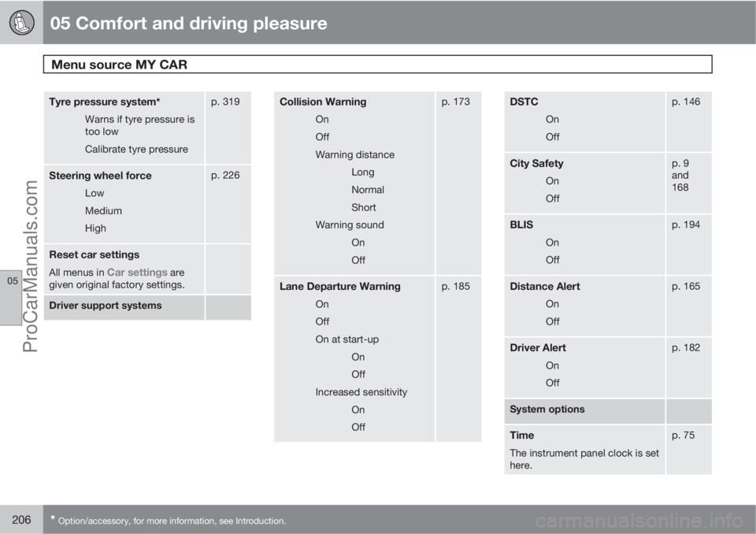
Task: Choose 'Off' under Distance Alert
Action: click(553, 321)
